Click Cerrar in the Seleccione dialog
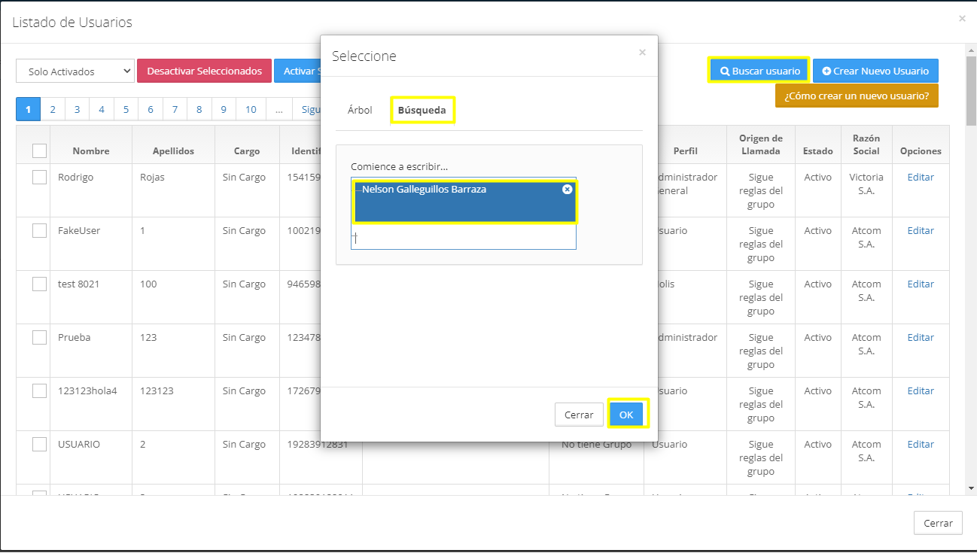 tap(579, 415)
